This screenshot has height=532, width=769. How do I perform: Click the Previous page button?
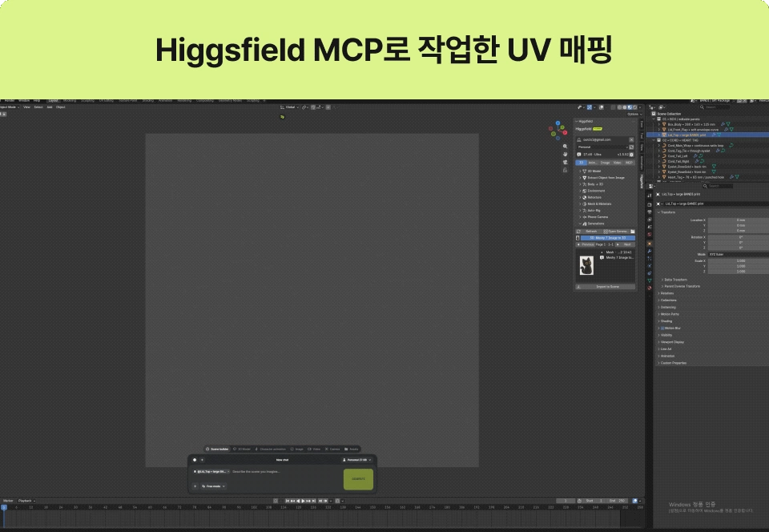(x=585, y=244)
